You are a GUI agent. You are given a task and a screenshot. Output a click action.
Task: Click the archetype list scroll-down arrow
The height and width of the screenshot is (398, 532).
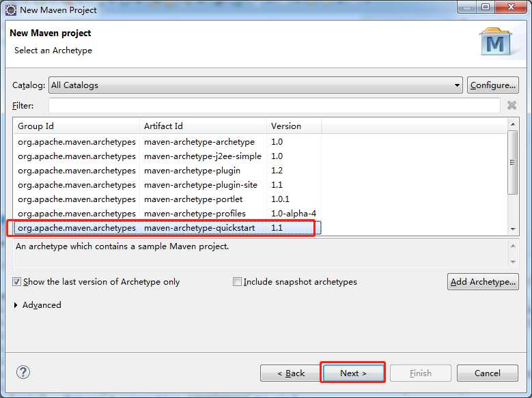point(513,229)
